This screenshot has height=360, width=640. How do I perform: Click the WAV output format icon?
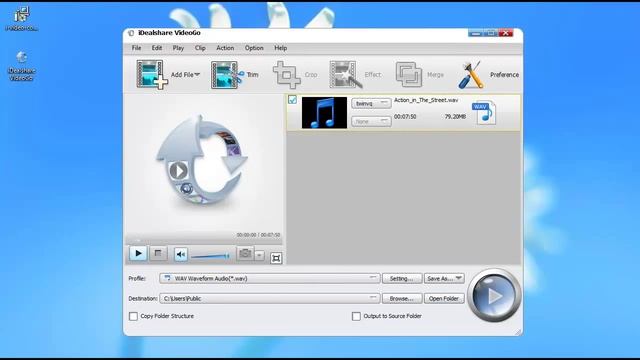click(x=484, y=113)
